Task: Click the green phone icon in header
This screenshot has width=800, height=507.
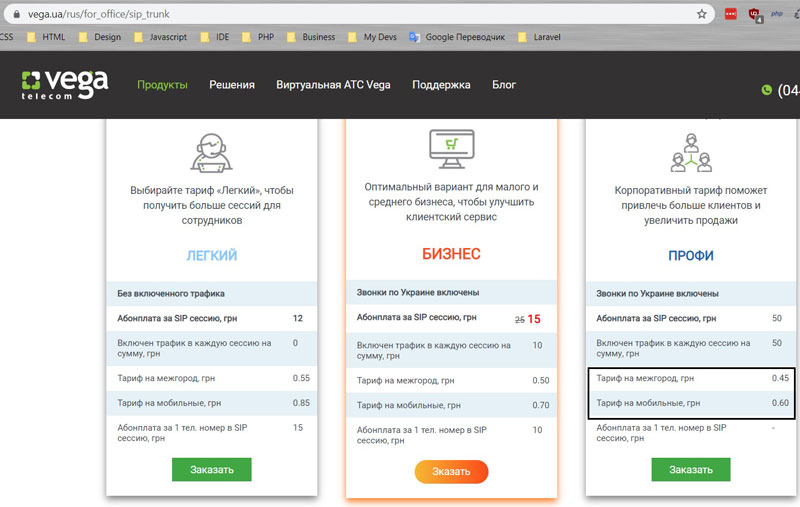Action: 766,90
